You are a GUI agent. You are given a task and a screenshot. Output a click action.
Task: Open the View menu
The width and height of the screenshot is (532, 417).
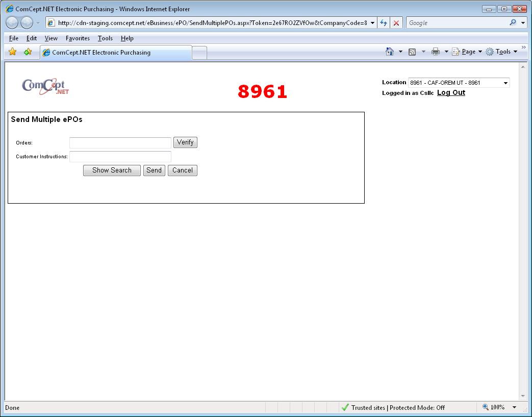click(51, 38)
